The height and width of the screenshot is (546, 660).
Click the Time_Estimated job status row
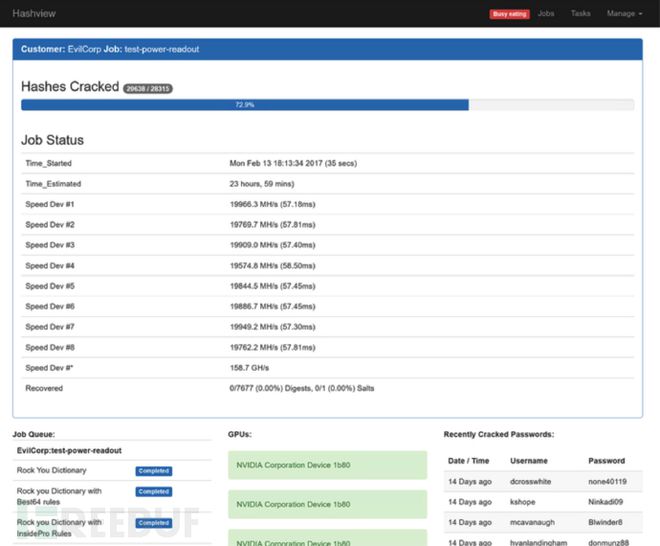(327, 184)
